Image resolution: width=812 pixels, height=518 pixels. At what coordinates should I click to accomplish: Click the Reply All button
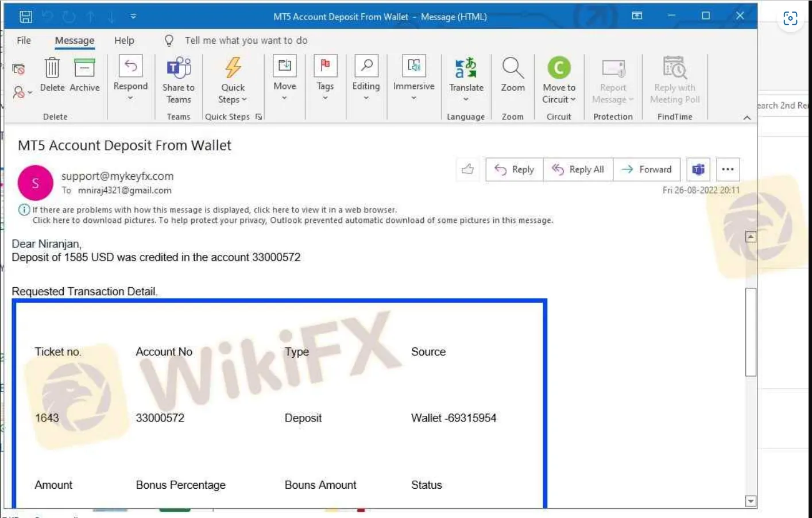click(578, 169)
